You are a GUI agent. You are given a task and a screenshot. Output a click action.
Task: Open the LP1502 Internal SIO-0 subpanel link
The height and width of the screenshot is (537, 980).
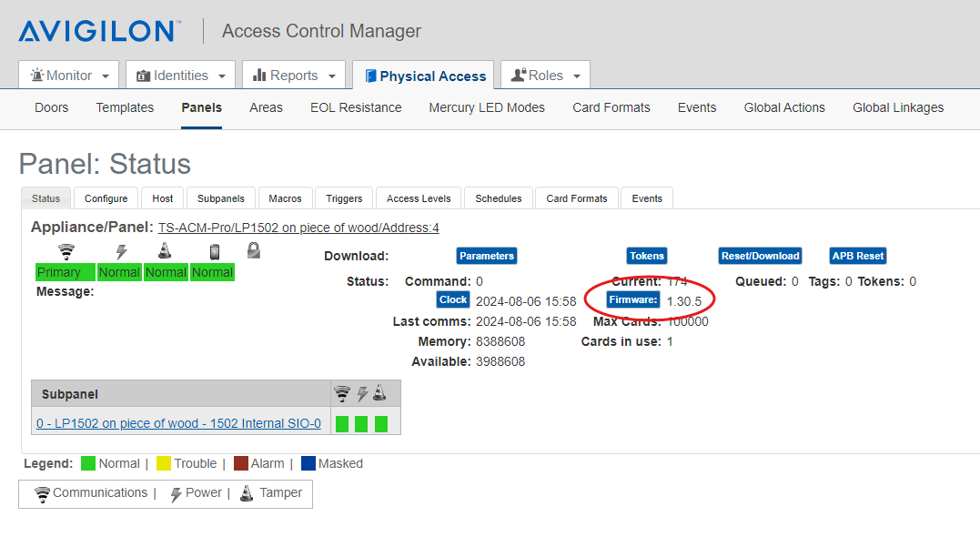pyautogui.click(x=177, y=422)
